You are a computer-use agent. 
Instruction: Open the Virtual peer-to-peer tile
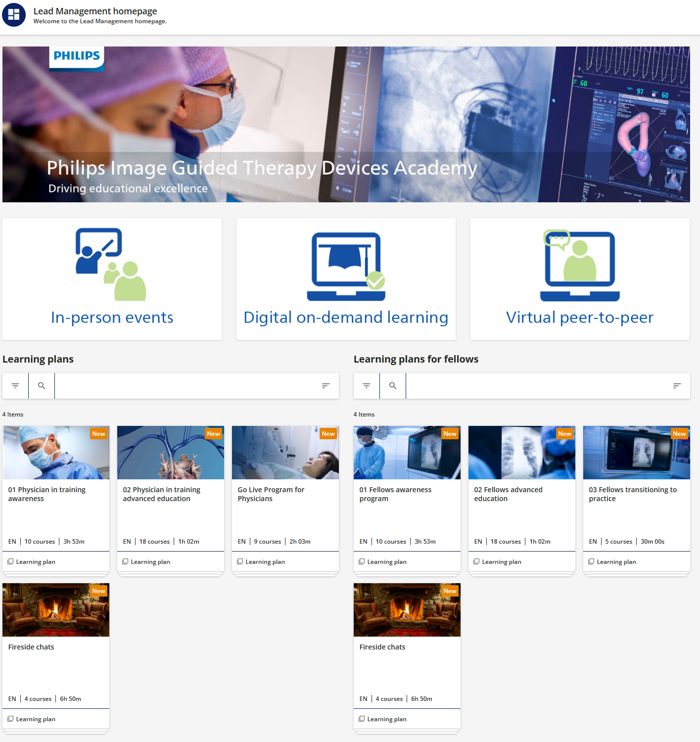pos(580,279)
